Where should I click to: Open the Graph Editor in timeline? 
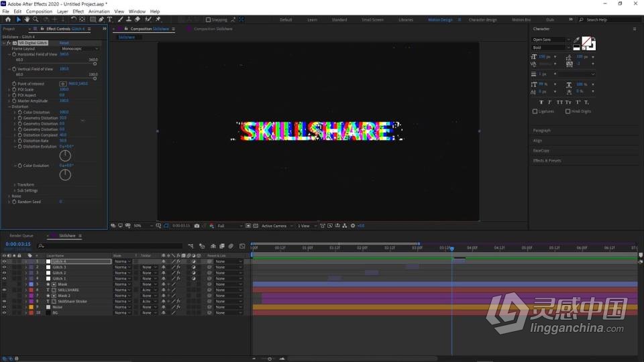(242, 246)
